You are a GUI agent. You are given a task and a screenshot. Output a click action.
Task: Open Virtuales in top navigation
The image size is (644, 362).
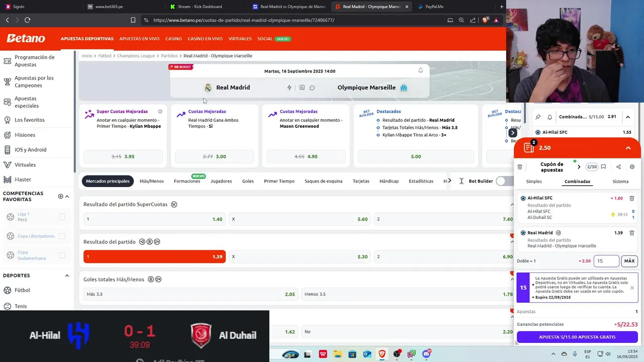point(240,39)
